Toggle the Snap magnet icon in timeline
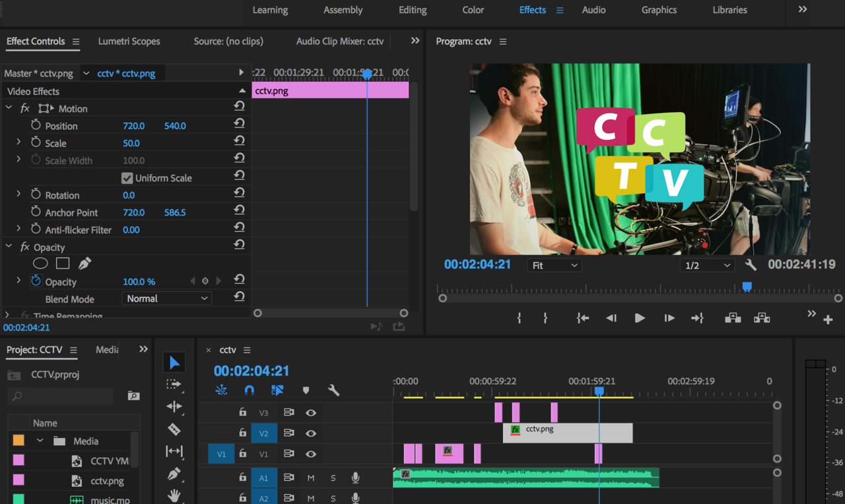This screenshot has width=845, height=504. (x=249, y=391)
